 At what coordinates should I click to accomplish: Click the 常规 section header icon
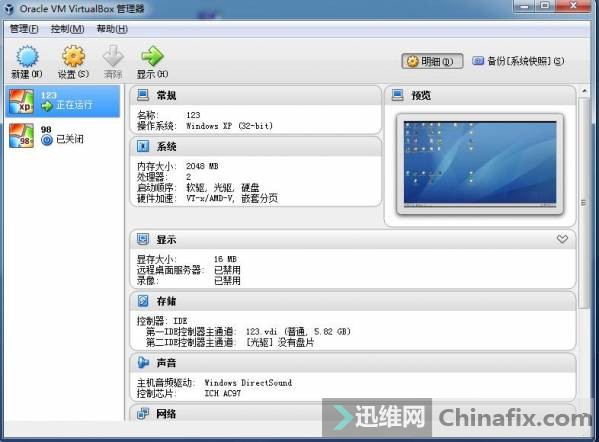143,95
